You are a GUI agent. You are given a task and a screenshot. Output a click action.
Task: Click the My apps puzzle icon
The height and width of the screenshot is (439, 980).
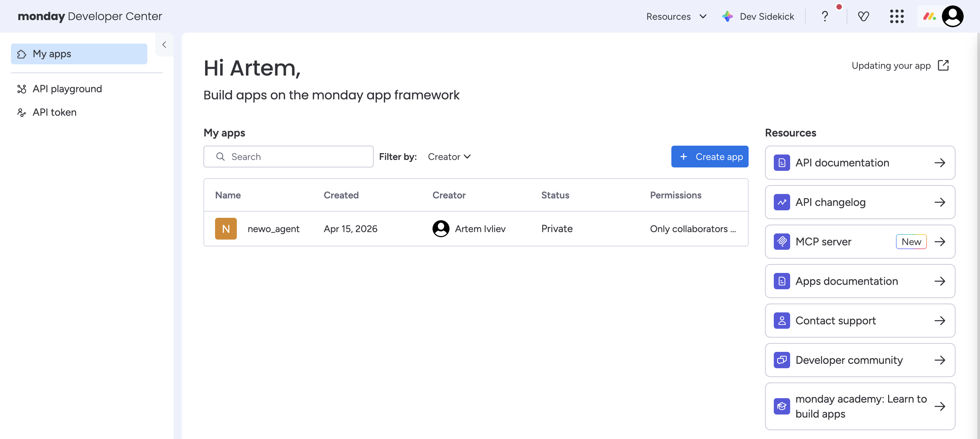[22, 54]
